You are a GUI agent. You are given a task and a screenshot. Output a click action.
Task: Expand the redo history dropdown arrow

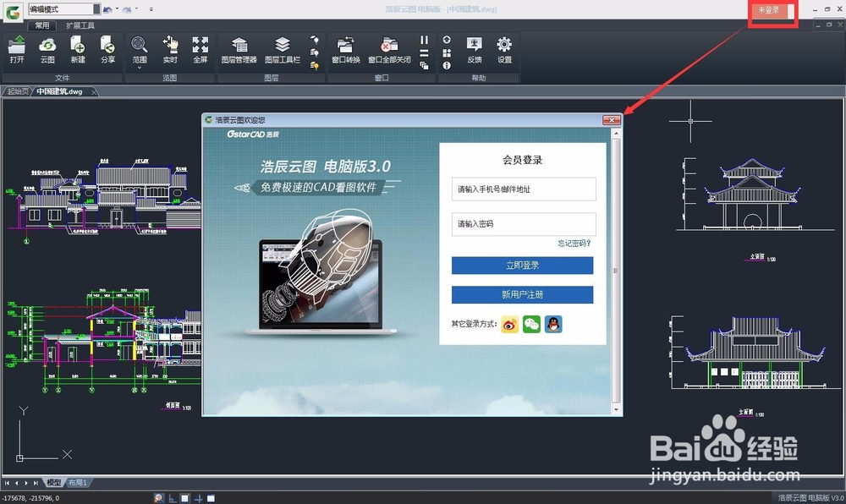tap(137, 9)
